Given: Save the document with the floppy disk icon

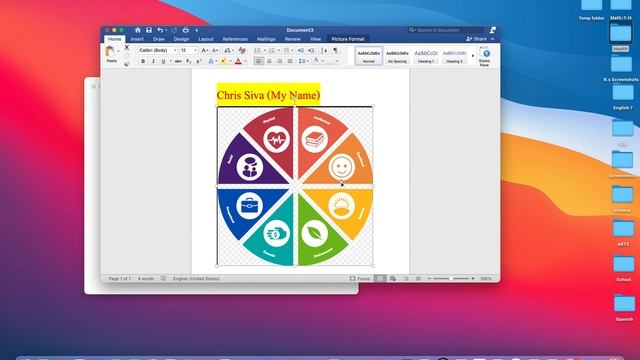Looking at the screenshot, I should 149,30.
